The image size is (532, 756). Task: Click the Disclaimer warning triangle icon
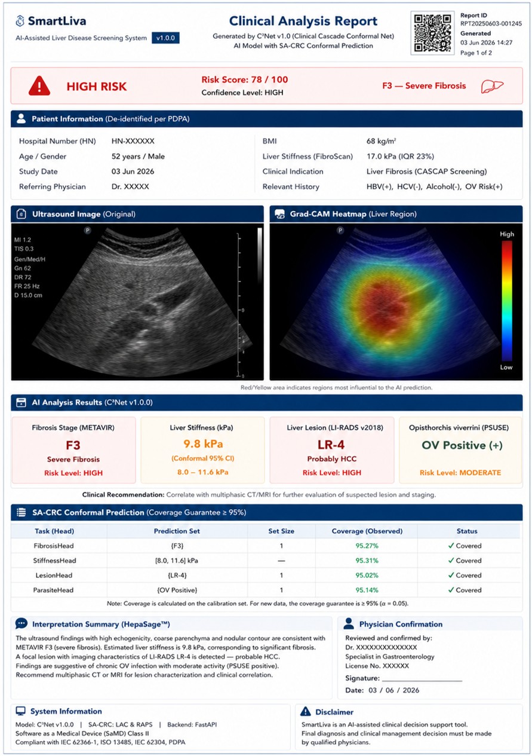tap(306, 711)
